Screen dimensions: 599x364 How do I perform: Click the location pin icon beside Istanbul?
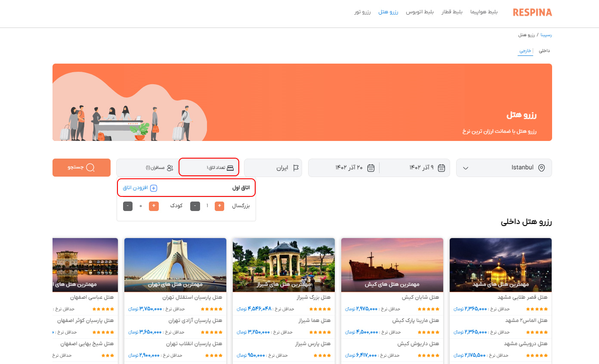(541, 168)
